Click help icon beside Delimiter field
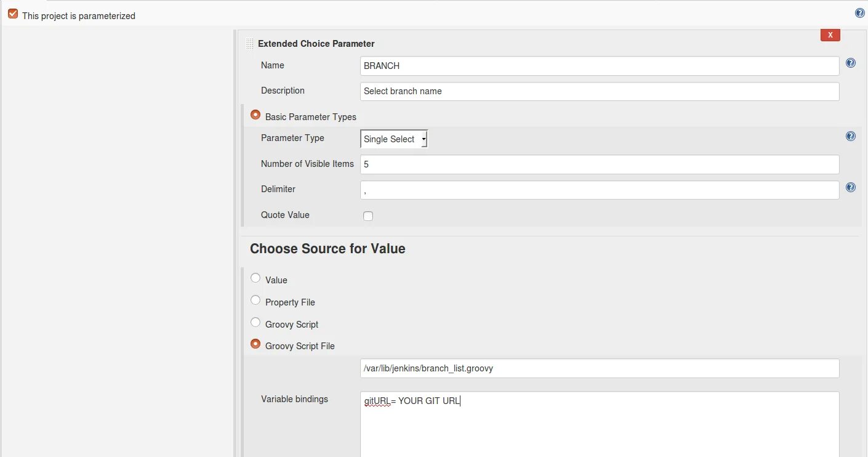 851,187
